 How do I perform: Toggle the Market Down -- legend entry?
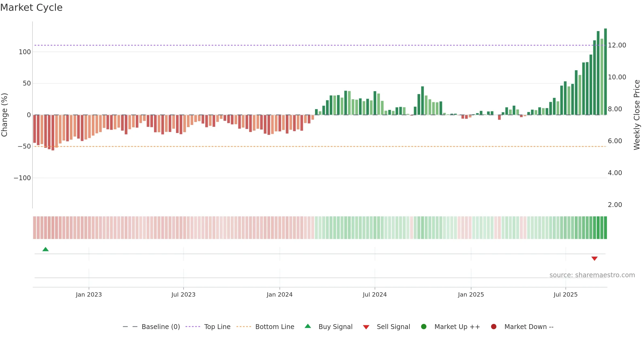click(522, 327)
